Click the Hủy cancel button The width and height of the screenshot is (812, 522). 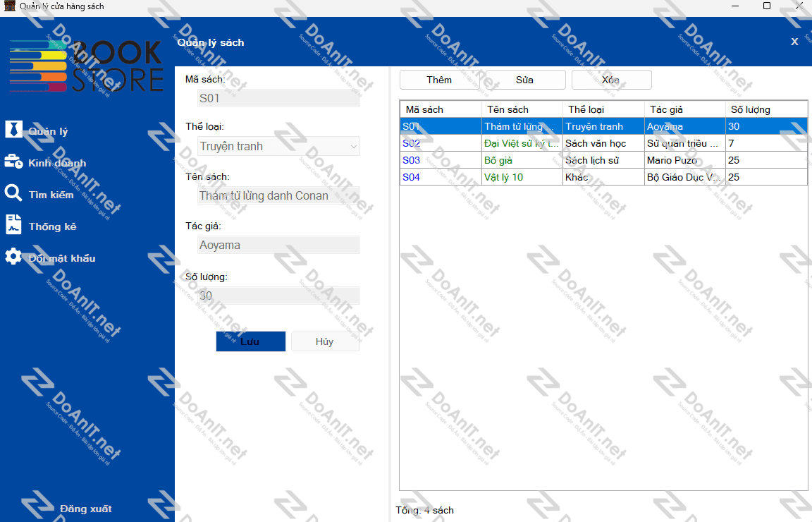pos(325,341)
